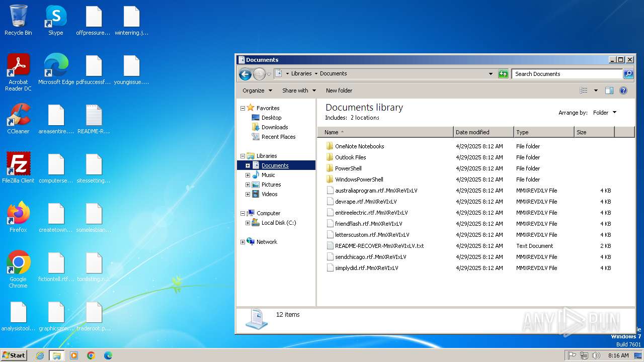This screenshot has height=362, width=644.
Task: Click the search magnifier icon
Action: click(x=628, y=74)
